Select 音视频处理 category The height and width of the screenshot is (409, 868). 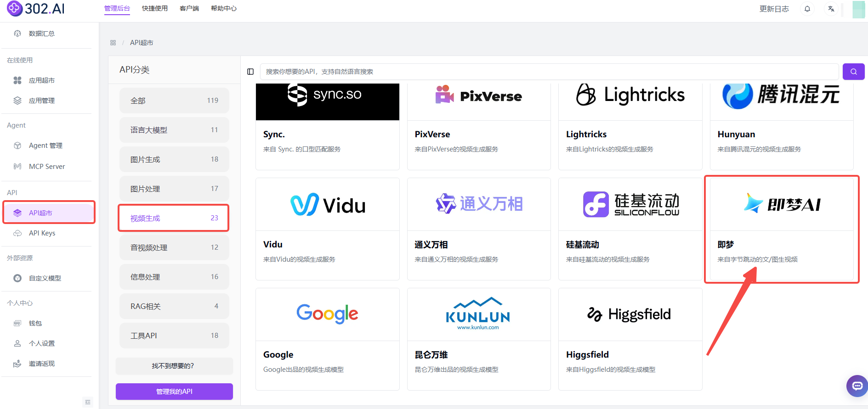(x=174, y=247)
